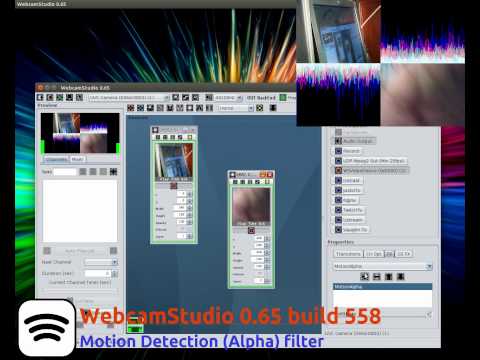
Task: Toggle the UDP Mpeg2 Out output
Action: (370, 161)
